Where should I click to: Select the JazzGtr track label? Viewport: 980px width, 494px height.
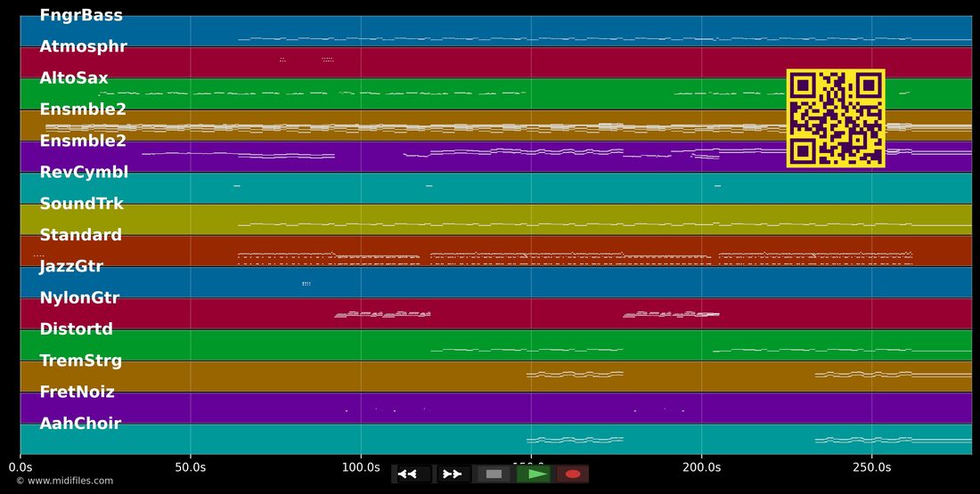point(71,266)
